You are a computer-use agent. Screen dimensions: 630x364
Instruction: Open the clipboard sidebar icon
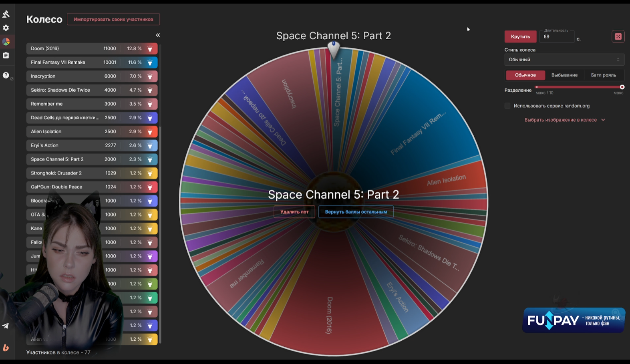tap(6, 56)
